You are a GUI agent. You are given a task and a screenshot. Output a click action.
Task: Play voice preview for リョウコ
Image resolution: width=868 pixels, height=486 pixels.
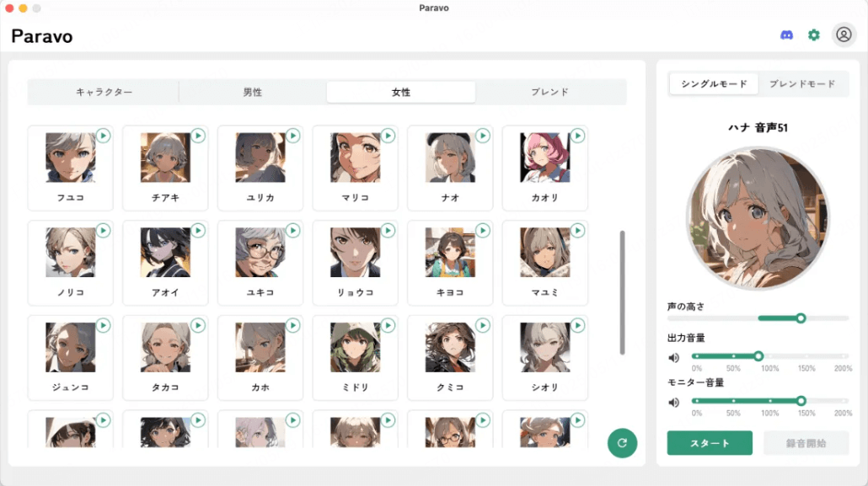(x=388, y=230)
